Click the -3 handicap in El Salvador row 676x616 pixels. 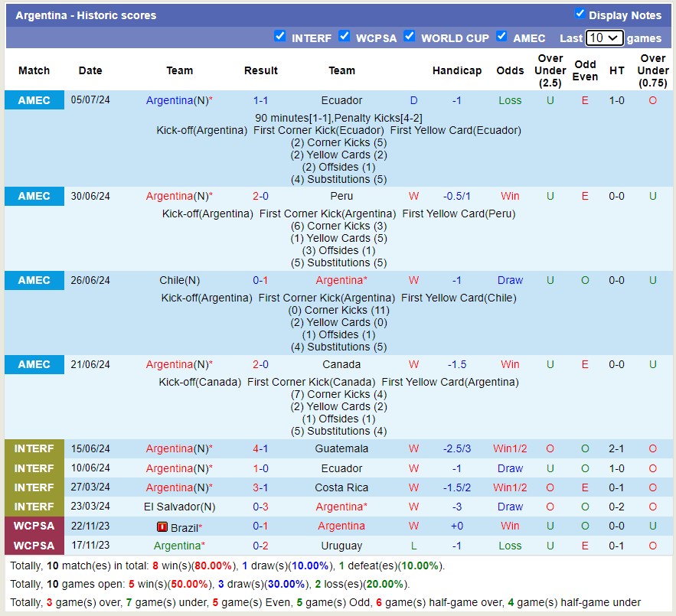click(457, 507)
